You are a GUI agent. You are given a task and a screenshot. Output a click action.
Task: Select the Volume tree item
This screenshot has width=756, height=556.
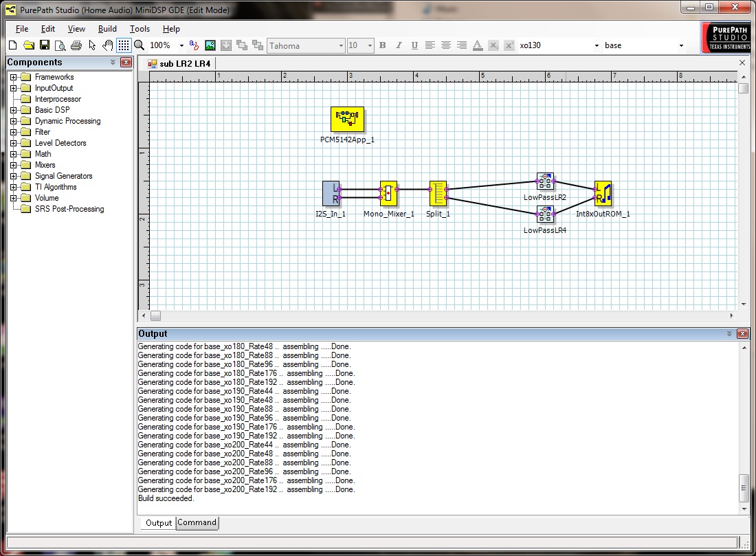47,198
